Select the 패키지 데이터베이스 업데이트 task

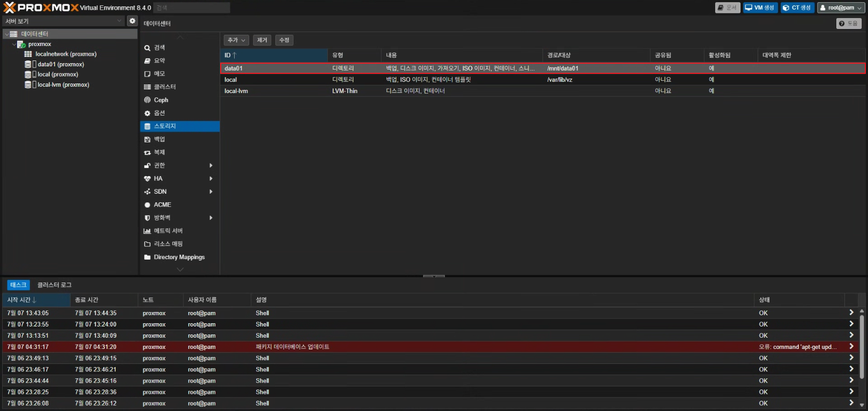pyautogui.click(x=431, y=347)
